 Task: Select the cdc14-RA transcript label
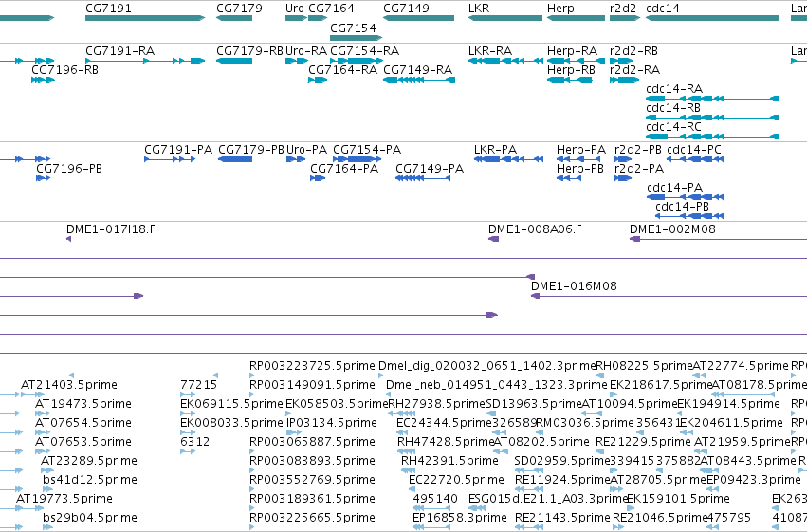point(674,89)
